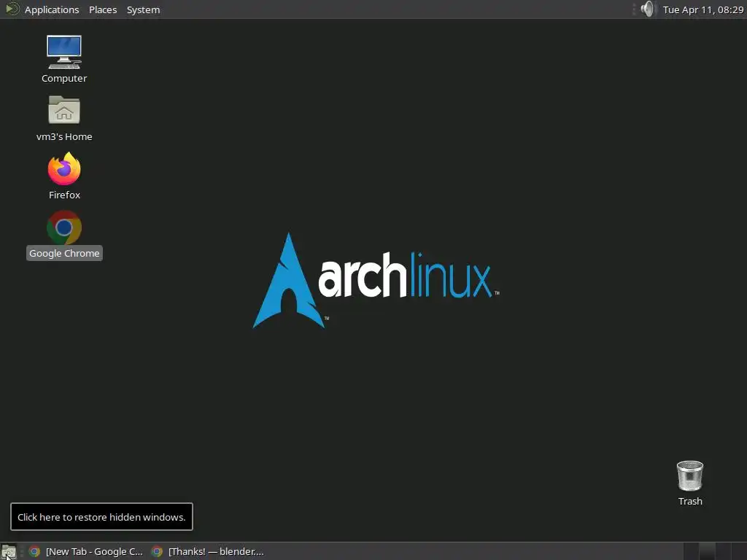The height and width of the screenshot is (560, 747).
Task: Click the show desktop button in bottom panel
Action: 9,552
